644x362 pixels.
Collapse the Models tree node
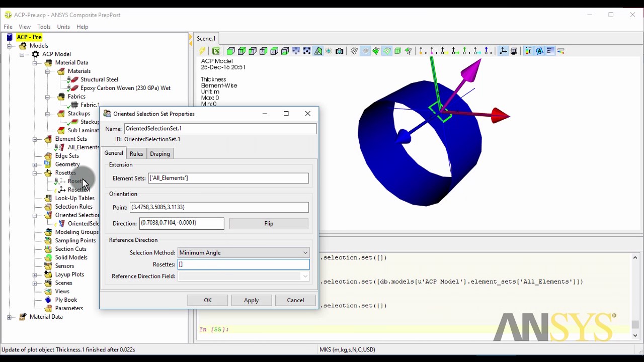[x=9, y=46]
